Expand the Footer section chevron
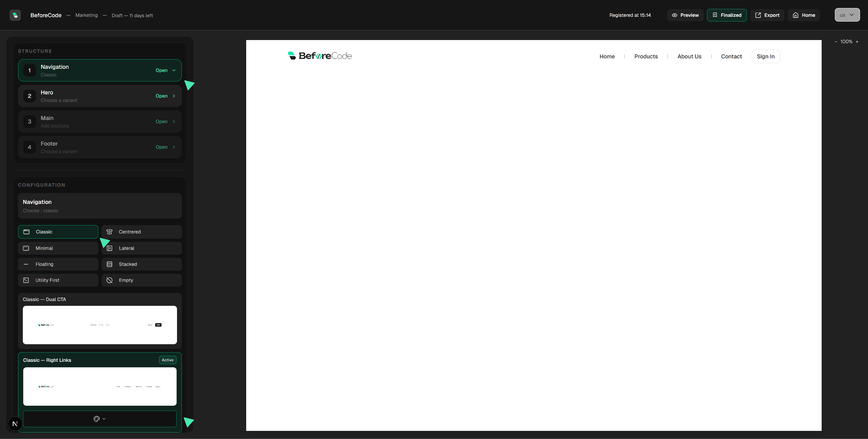The image size is (868, 439). 174,147
